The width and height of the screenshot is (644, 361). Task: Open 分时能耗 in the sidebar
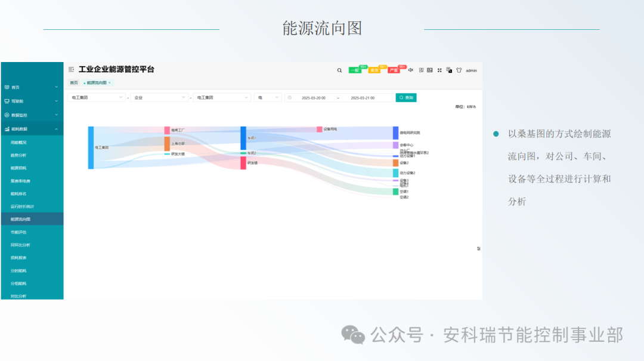click(32, 271)
